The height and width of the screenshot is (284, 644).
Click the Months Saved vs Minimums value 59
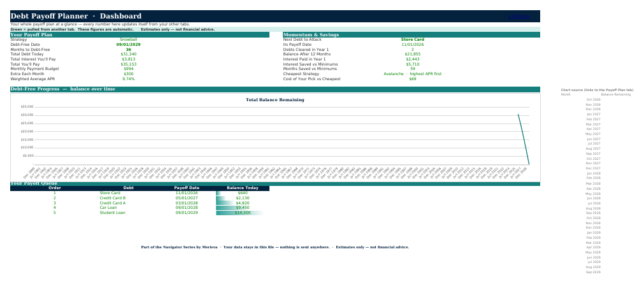coord(413,69)
